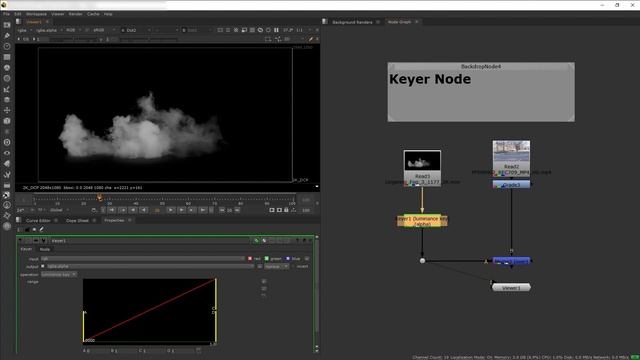Viewport: 640px width, 360px height.
Task: Click the right yellow handle of range graph
Action: click(216, 310)
